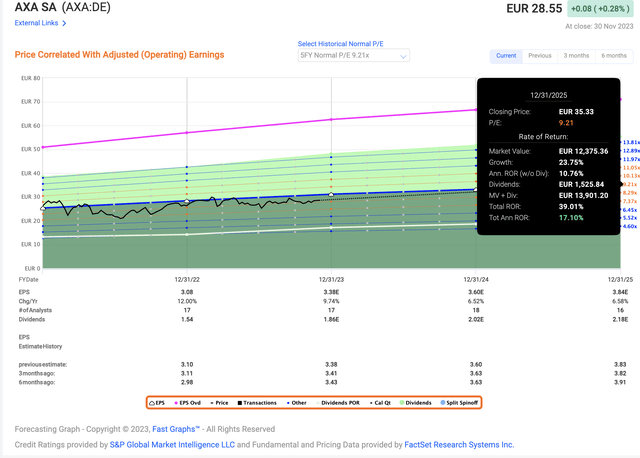The width and height of the screenshot is (640, 458).
Task: Switch to the 6 months tab
Action: click(x=613, y=56)
